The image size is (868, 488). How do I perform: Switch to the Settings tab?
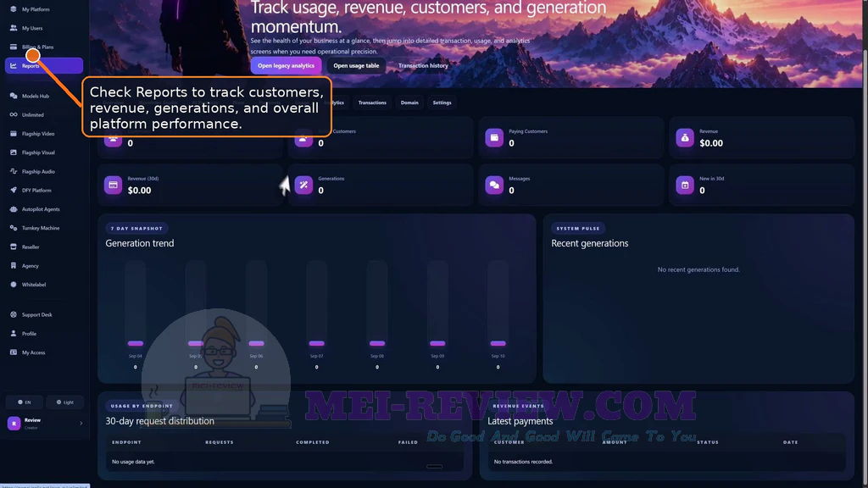[442, 103]
